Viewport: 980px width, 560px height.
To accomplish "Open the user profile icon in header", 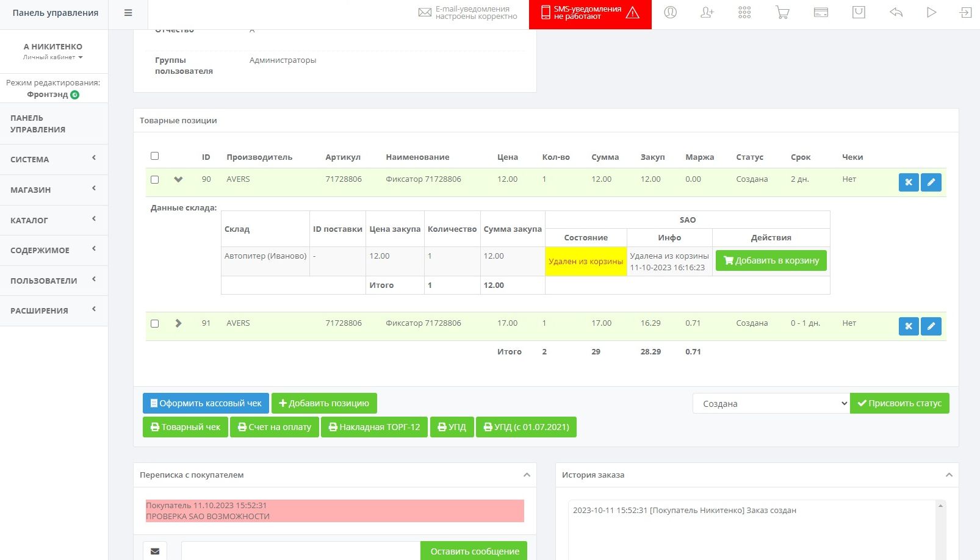I will 670,13.
